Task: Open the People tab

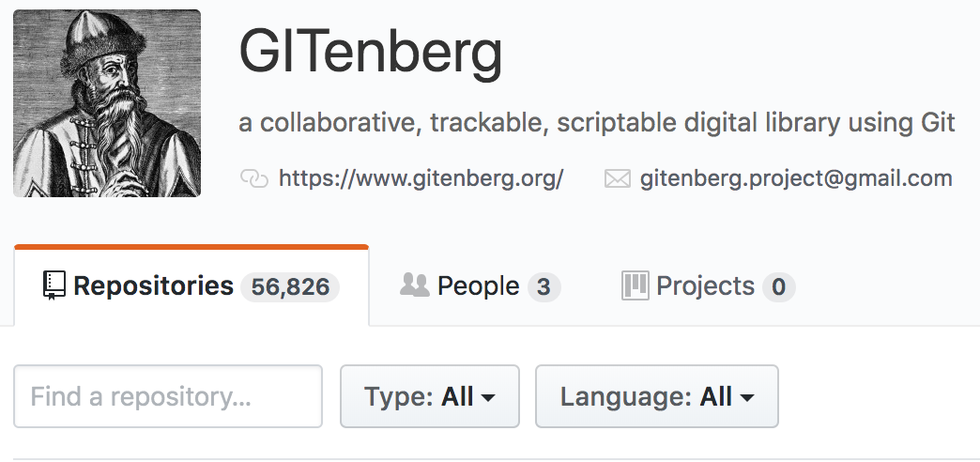Action: (x=478, y=286)
